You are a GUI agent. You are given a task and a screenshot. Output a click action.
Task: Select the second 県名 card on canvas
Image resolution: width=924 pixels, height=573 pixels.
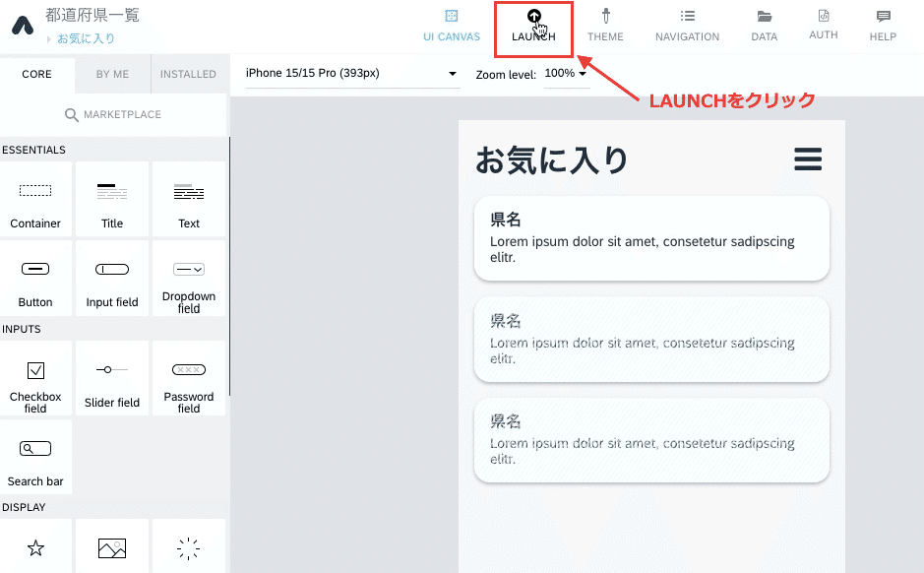coord(651,339)
